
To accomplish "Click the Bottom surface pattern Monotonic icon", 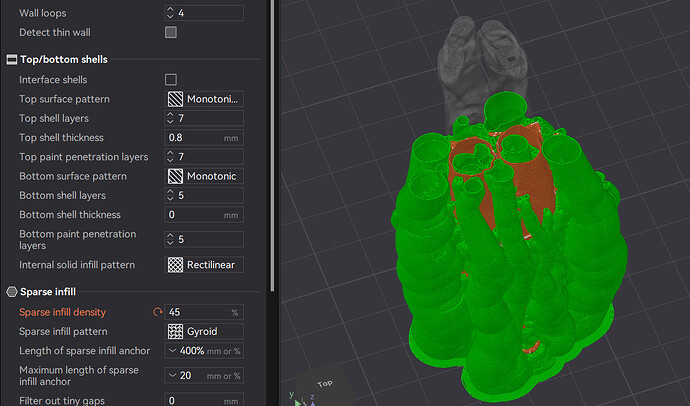I will click(175, 176).
